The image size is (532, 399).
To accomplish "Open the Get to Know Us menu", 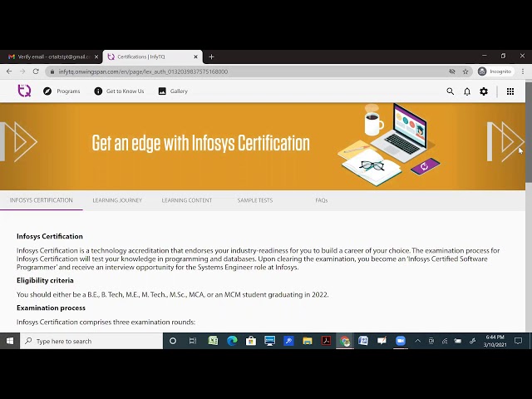I will click(119, 91).
